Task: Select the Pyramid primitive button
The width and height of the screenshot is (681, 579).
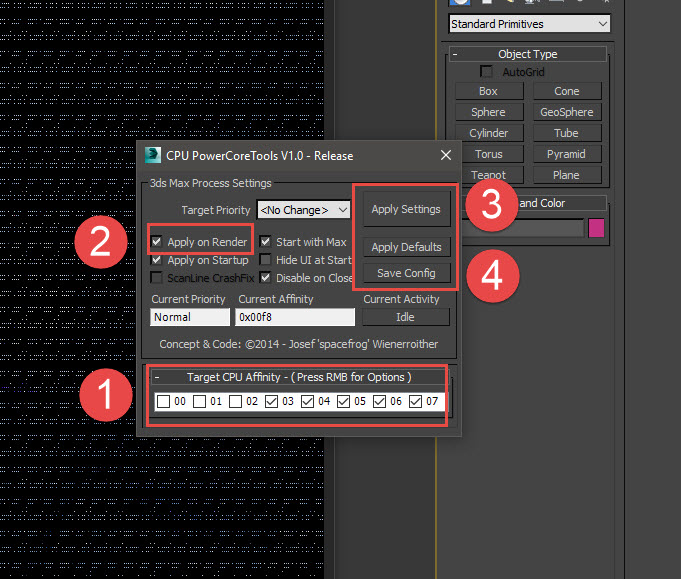Action: click(567, 154)
